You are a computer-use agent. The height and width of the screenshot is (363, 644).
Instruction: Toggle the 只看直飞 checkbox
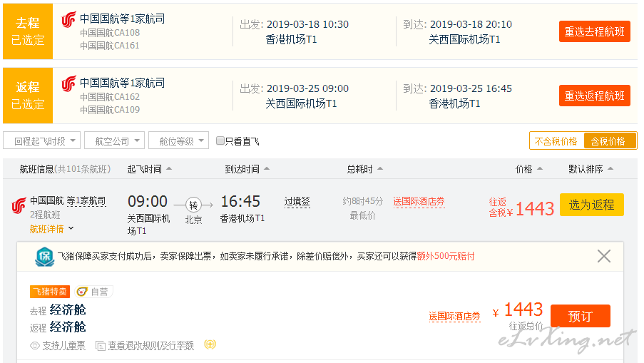[x=220, y=140]
